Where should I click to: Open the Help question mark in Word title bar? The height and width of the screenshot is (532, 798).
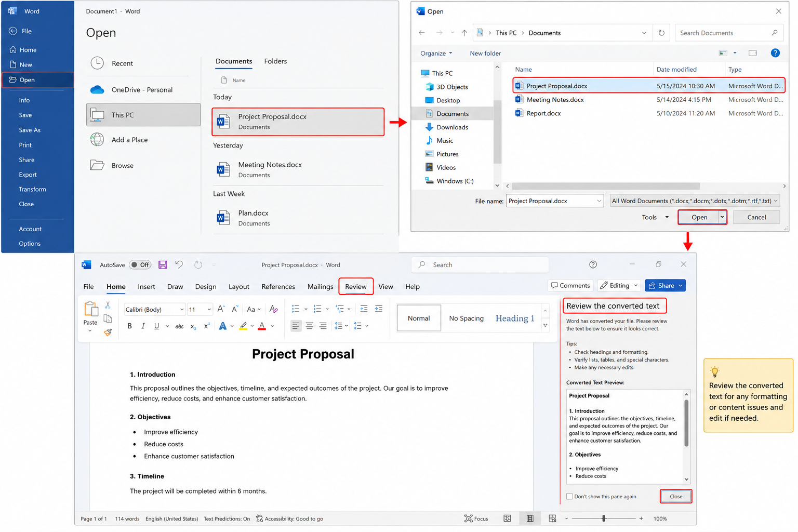(x=593, y=264)
